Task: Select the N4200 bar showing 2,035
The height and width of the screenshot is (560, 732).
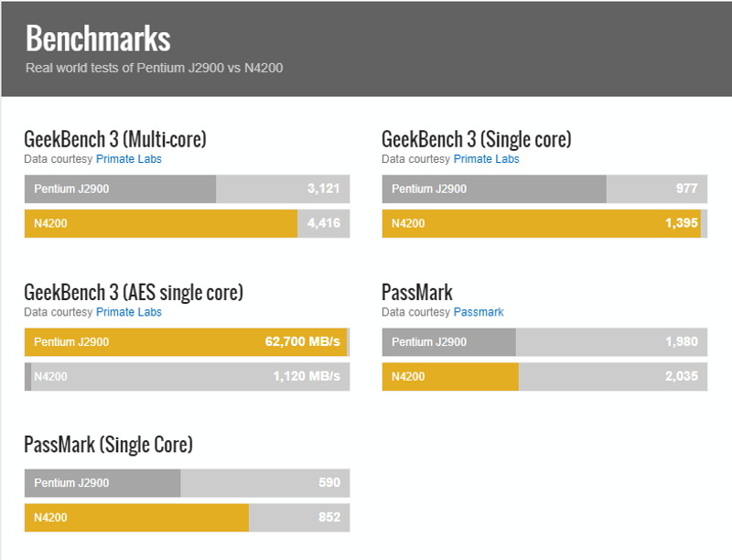Action: (544, 376)
